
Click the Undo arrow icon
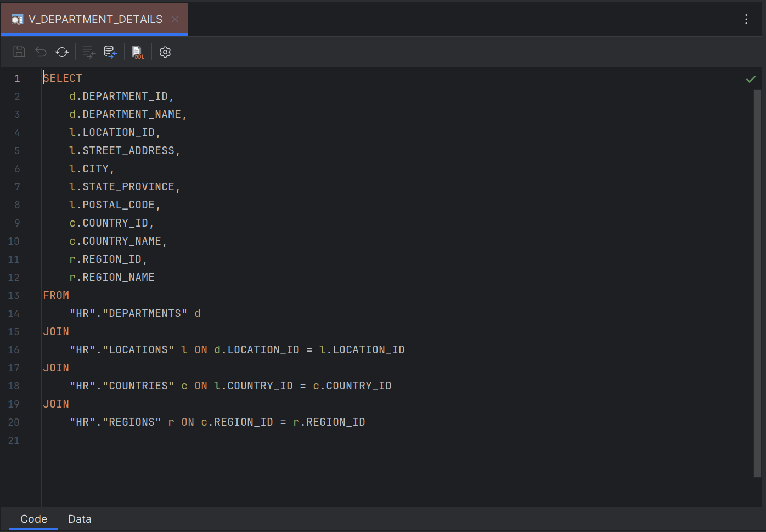[x=41, y=52]
